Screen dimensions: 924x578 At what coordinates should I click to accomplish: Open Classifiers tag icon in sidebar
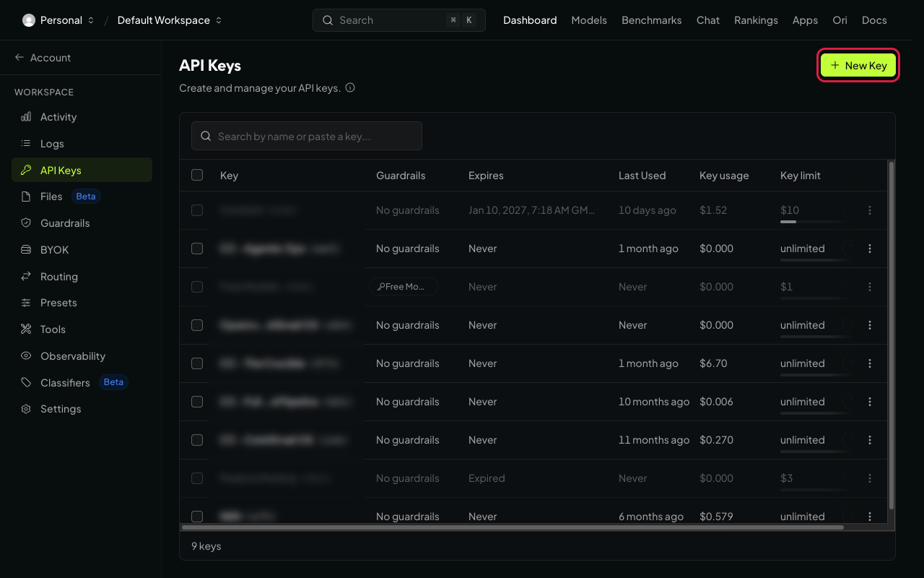click(26, 383)
